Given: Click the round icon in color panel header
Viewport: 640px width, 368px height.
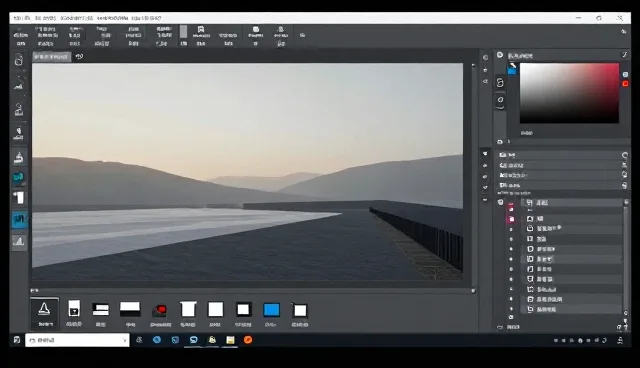Looking at the screenshot, I should (500, 55).
